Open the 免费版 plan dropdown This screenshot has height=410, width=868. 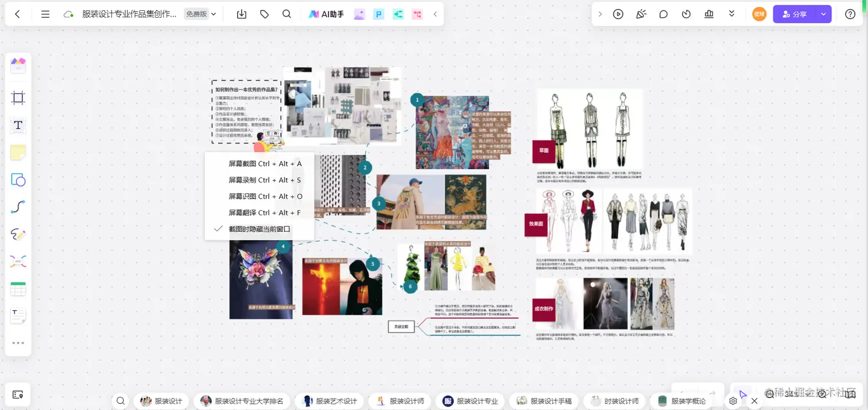(x=200, y=13)
